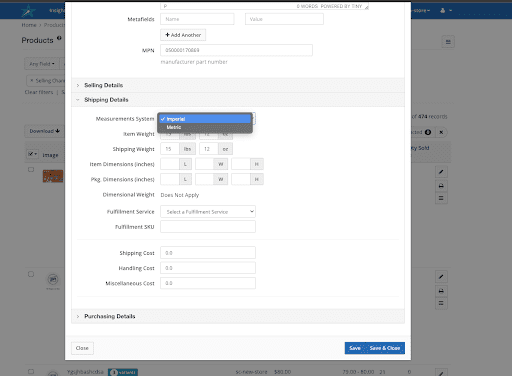This screenshot has height=376, width=512.
Task: Click the Shipping Weight oz input
Action: point(209,149)
